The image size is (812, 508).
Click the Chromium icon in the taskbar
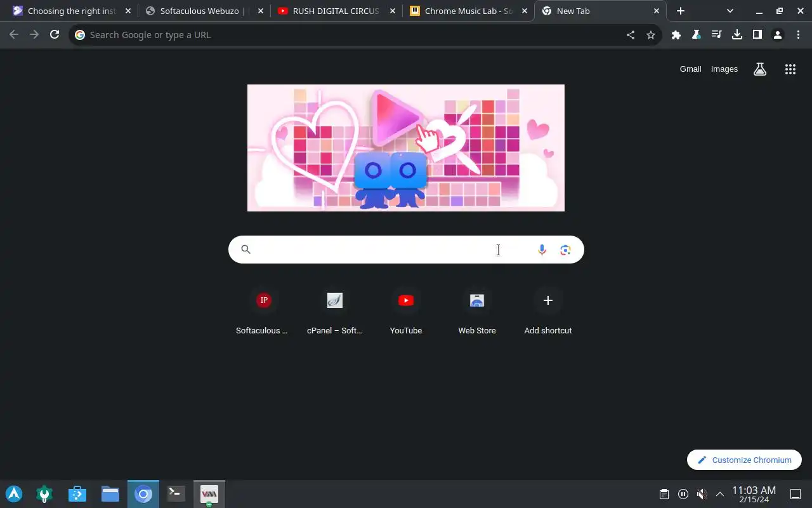(143, 494)
